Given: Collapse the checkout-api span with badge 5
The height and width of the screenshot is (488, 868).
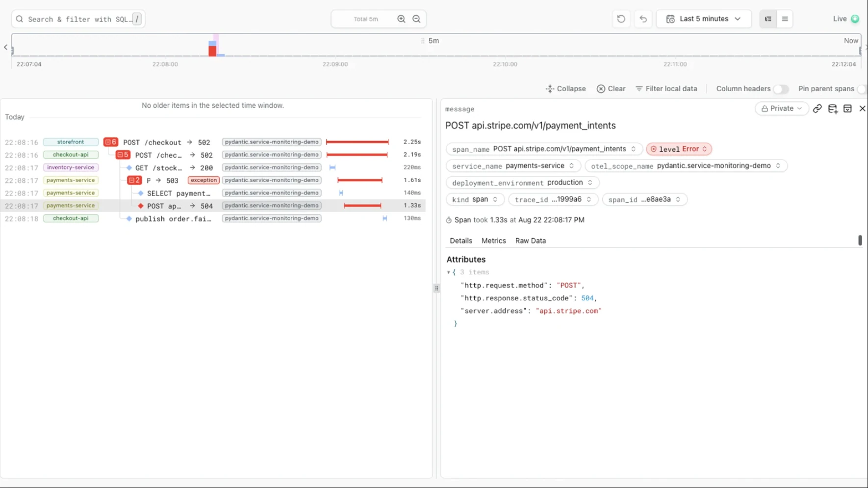Looking at the screenshot, I should 123,155.
